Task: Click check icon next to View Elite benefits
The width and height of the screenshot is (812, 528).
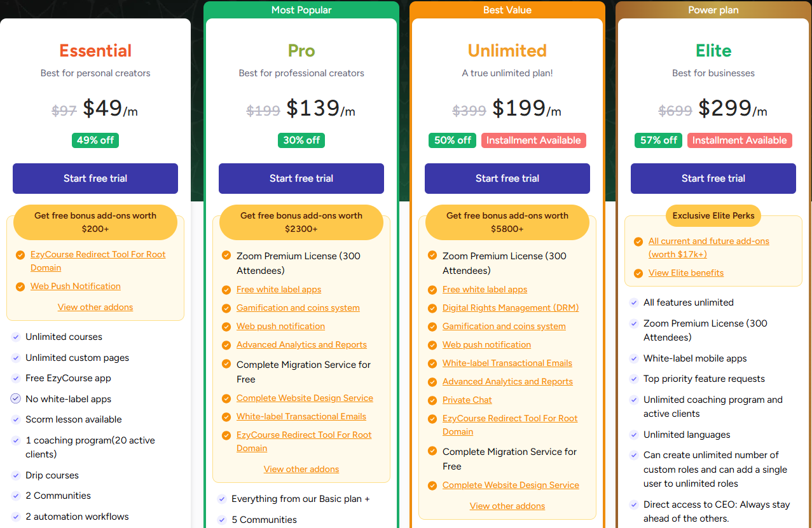Action: point(638,273)
